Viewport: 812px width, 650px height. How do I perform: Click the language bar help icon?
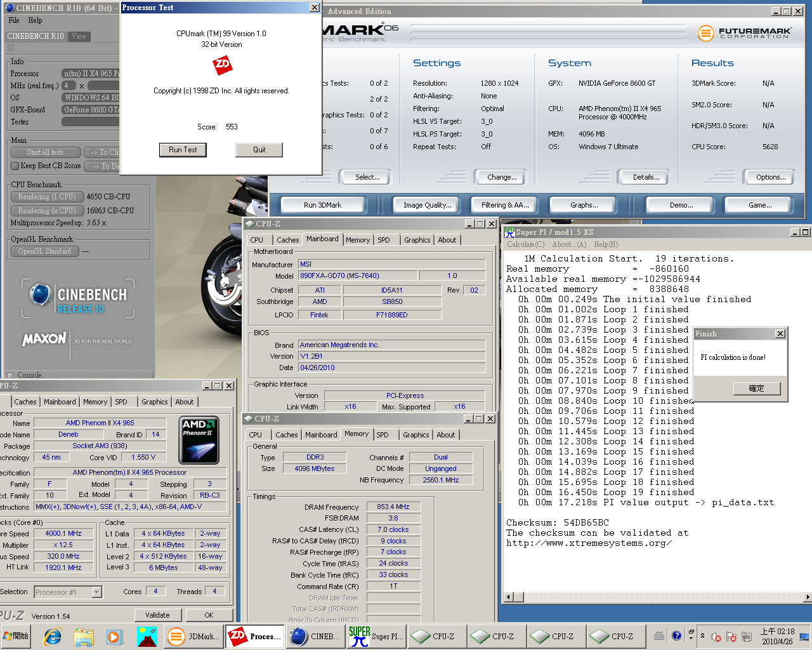click(x=676, y=635)
